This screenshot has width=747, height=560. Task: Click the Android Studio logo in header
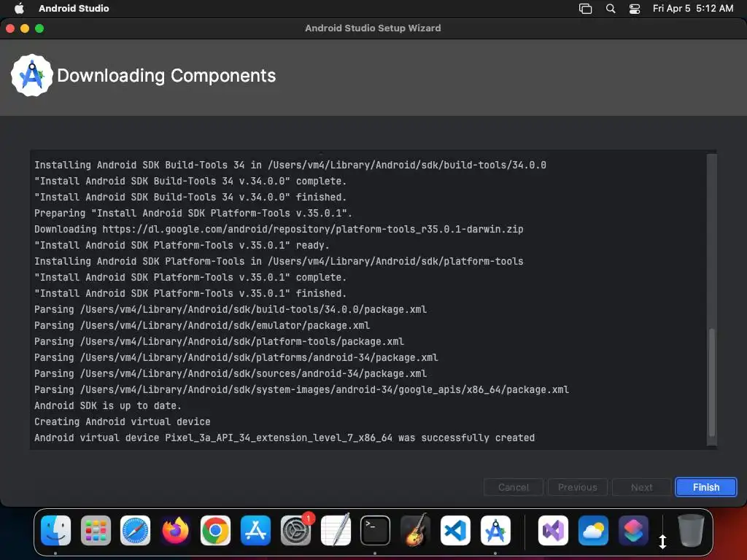(x=31, y=75)
